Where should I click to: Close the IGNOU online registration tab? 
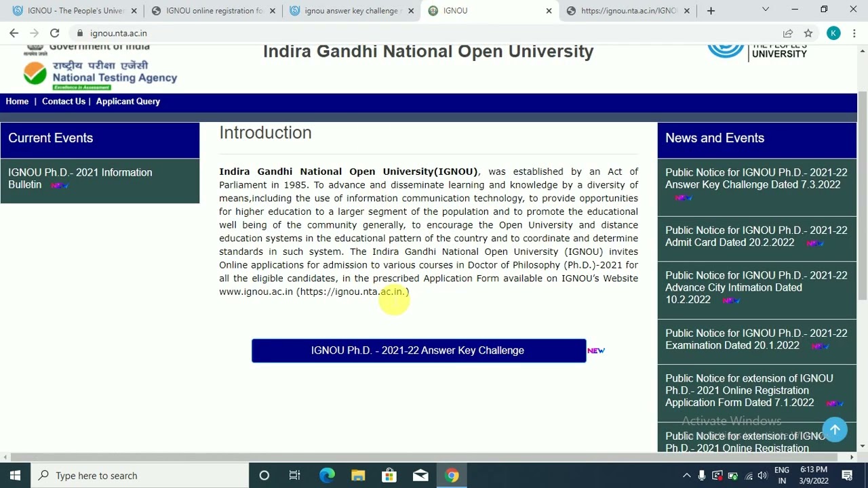pyautogui.click(x=272, y=11)
